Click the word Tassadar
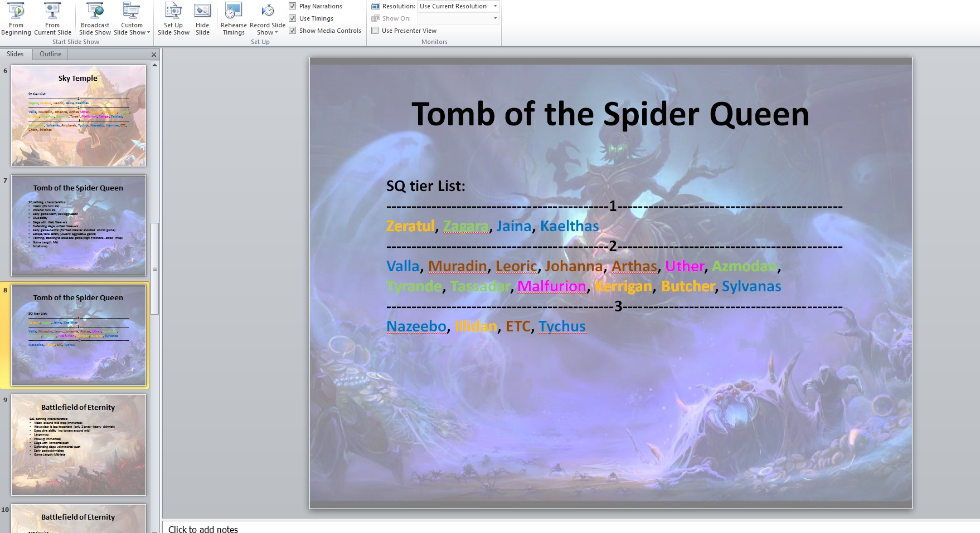980x533 pixels. 480,286
